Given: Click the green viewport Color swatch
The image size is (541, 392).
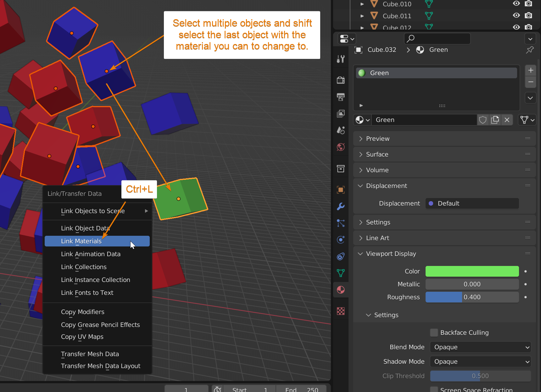Looking at the screenshot, I should 472,271.
